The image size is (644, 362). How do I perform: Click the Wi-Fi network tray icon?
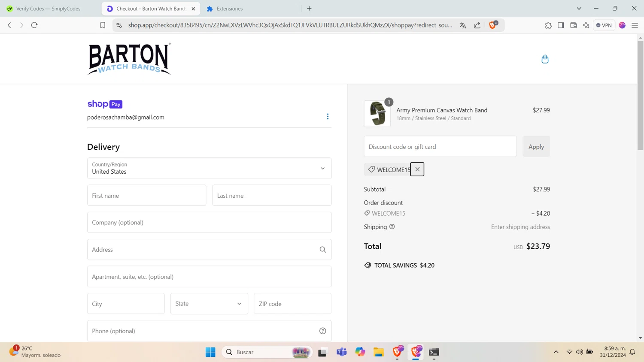[569, 352]
